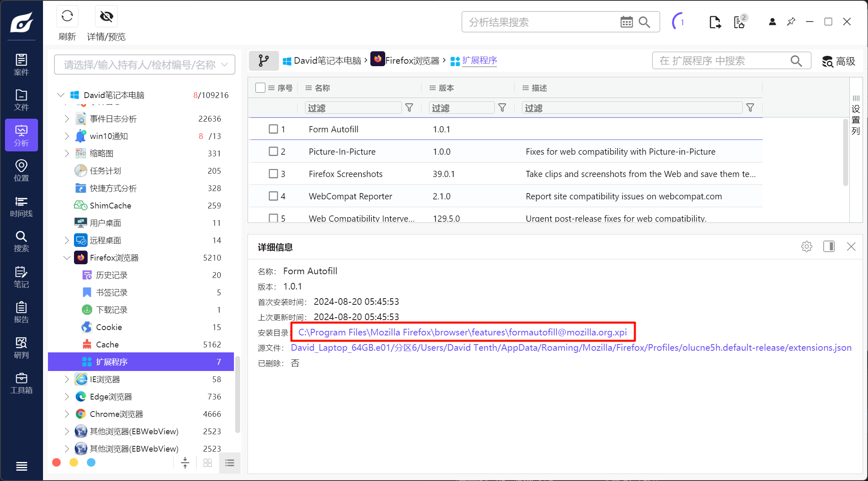Open detail panel settings gear icon
Image resolution: width=868 pixels, height=481 pixels.
pyautogui.click(x=806, y=246)
